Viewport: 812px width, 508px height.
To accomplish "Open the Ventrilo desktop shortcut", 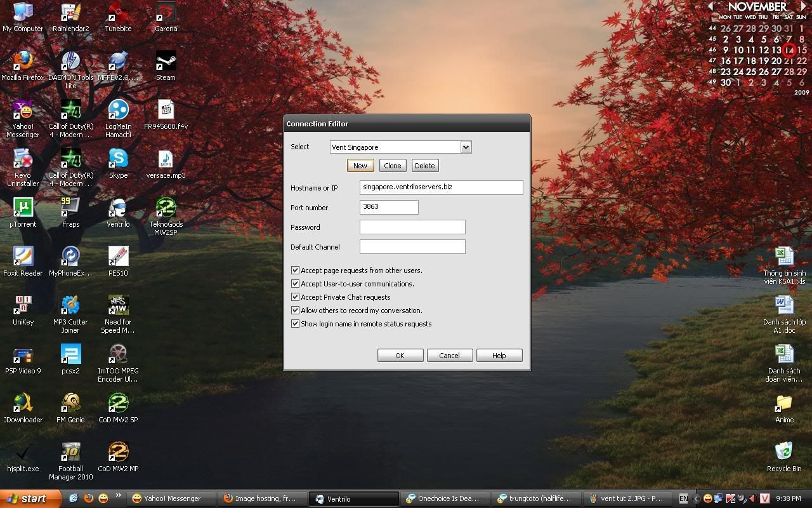I will [x=118, y=213].
